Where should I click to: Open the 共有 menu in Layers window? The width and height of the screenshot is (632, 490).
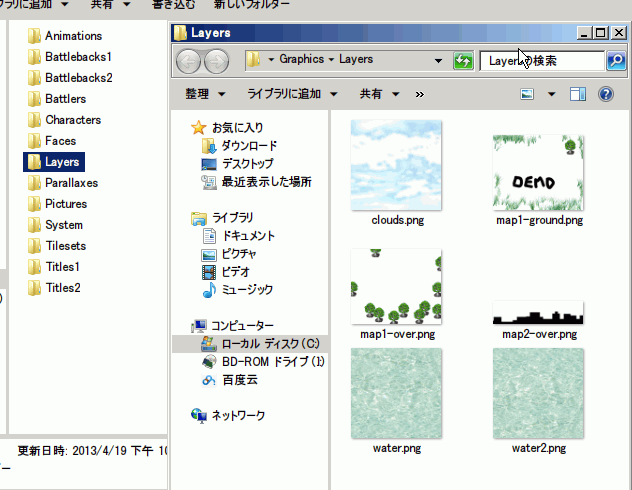click(379, 94)
